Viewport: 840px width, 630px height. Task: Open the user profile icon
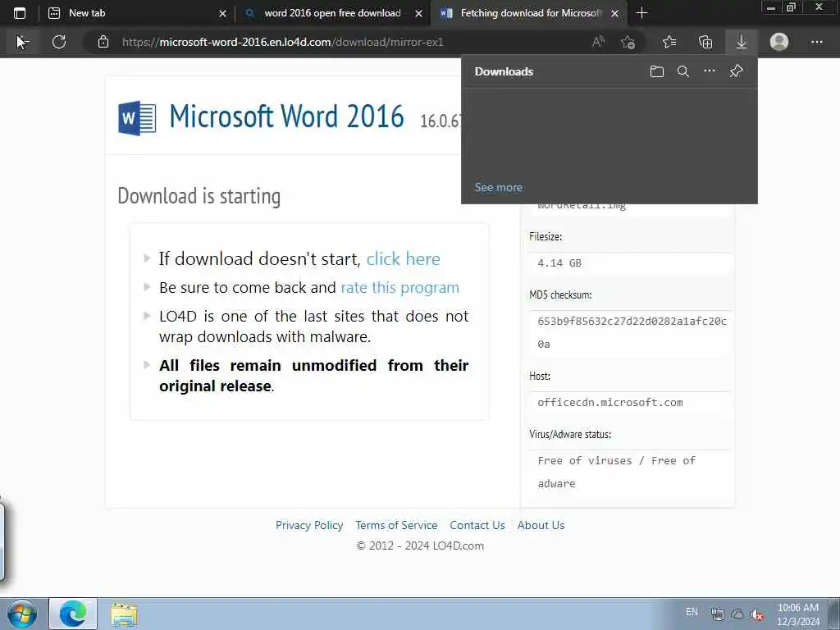tap(779, 42)
